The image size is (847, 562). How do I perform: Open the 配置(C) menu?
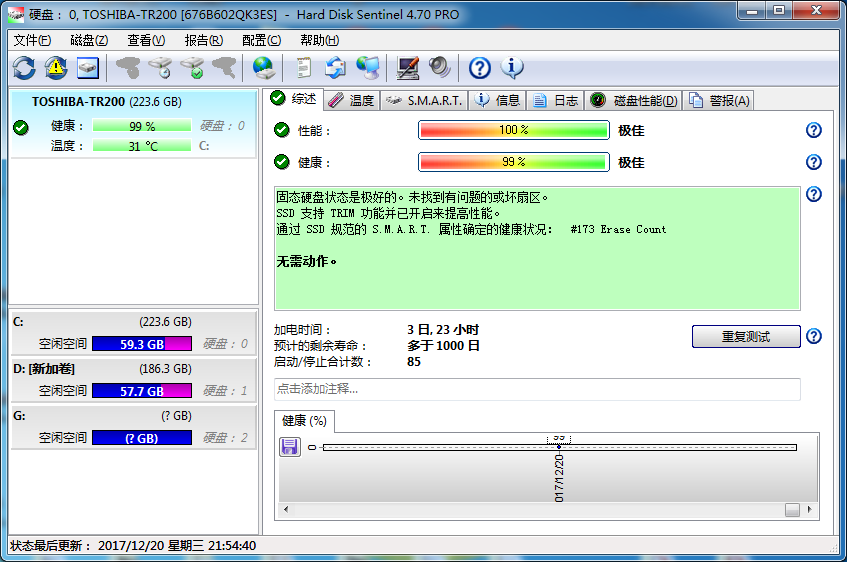261,41
